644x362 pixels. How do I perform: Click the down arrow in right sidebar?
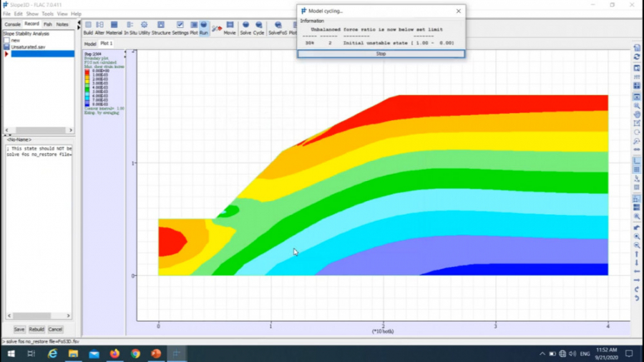pyautogui.click(x=637, y=263)
